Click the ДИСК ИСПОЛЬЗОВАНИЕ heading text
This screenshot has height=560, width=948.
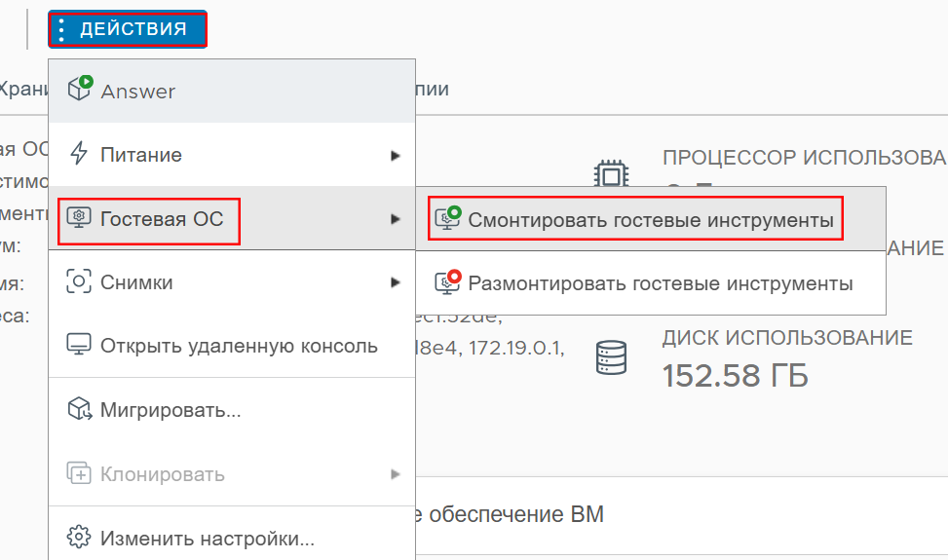[787, 338]
